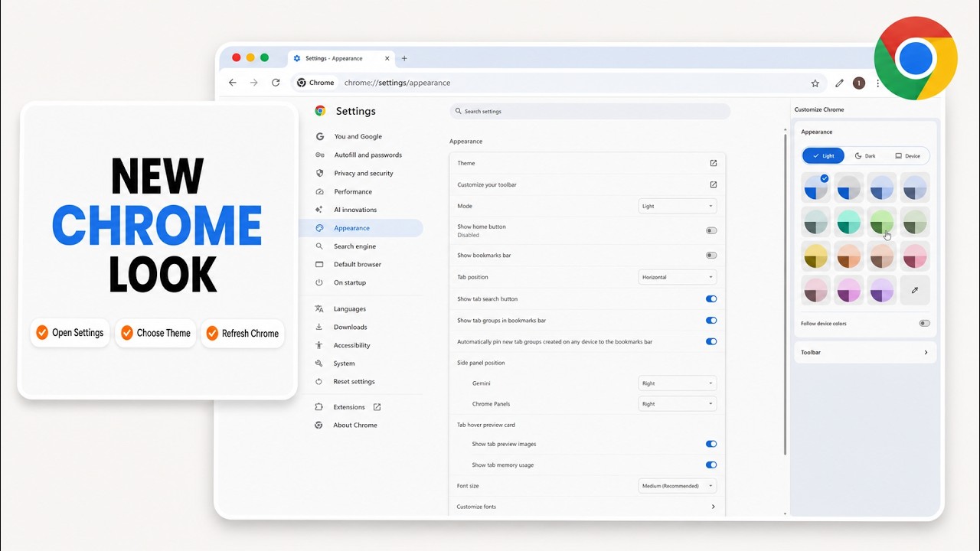Expand the Customize fonts row arrow
The width and height of the screenshot is (980, 551).
pos(714,507)
